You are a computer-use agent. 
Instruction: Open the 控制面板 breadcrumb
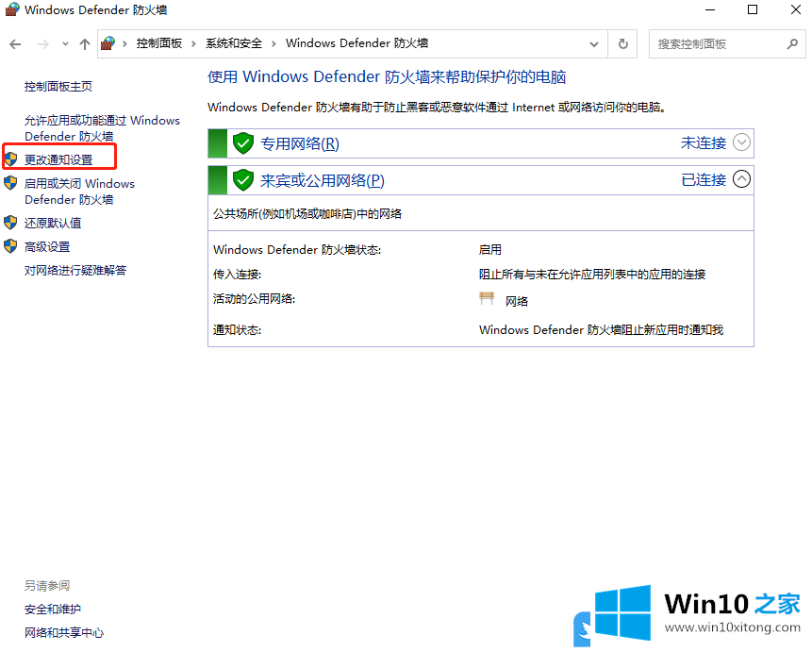159,43
